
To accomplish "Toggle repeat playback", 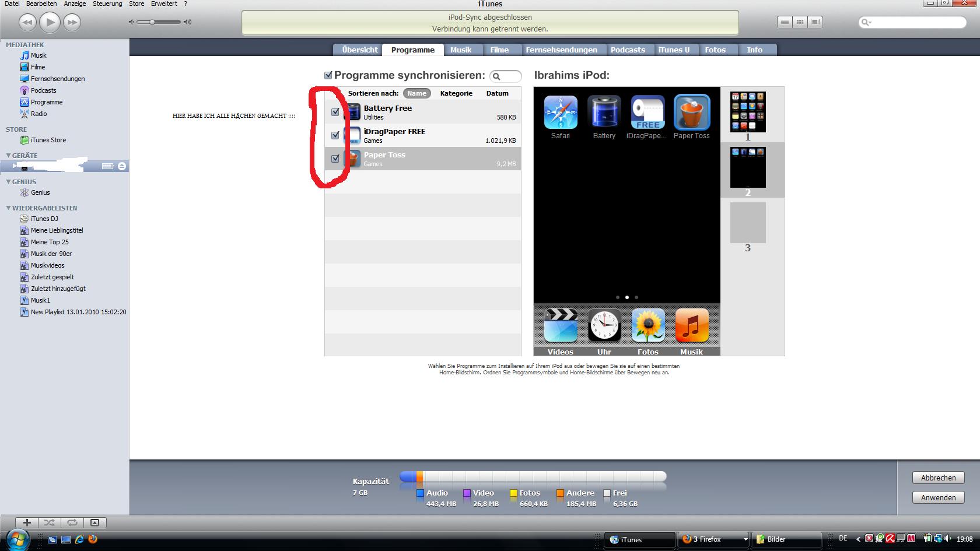I will tap(72, 522).
